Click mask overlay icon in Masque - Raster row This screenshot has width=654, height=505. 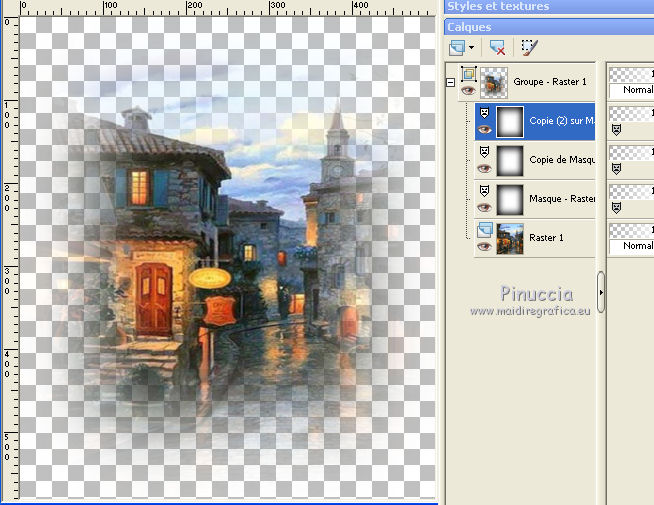pos(616,207)
